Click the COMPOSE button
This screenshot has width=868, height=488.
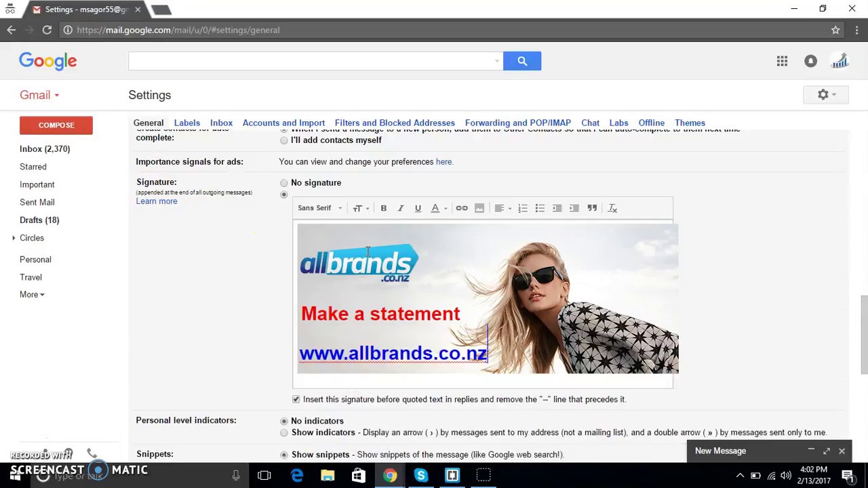pos(56,125)
